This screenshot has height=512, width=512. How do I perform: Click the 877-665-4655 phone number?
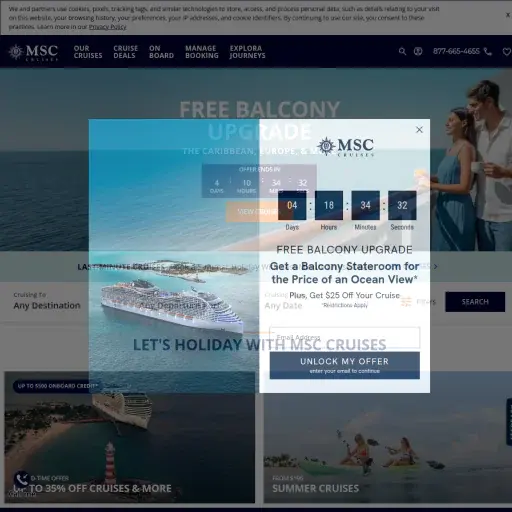click(x=456, y=51)
